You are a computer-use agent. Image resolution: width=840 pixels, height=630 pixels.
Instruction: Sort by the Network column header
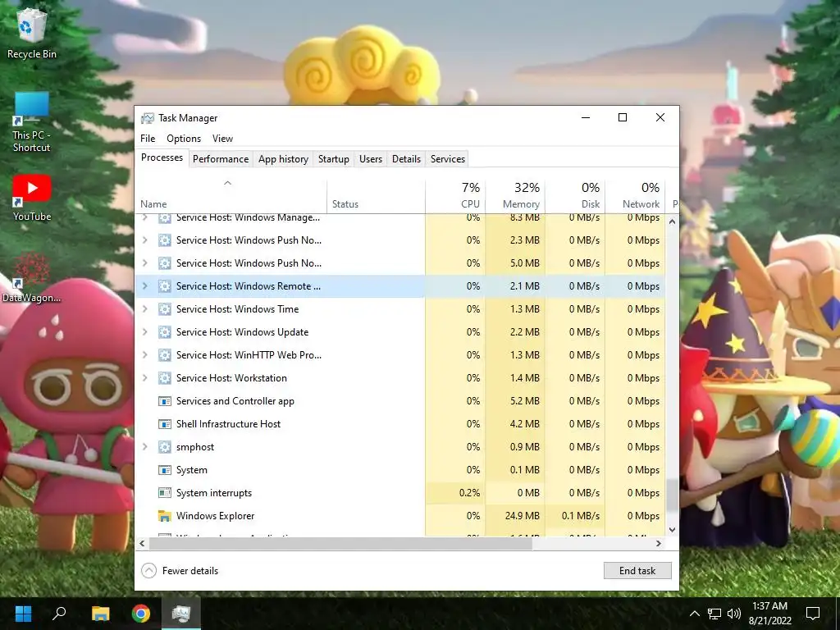click(635, 196)
